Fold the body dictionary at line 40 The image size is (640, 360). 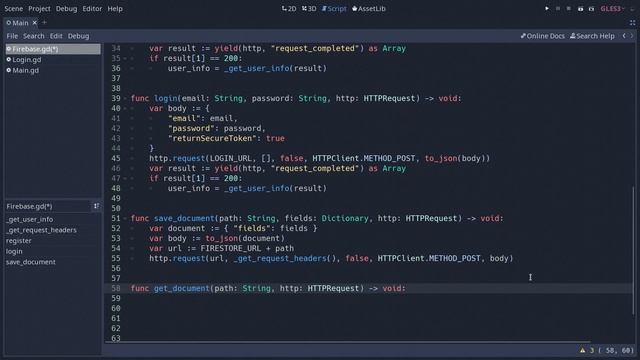[x=125, y=109]
